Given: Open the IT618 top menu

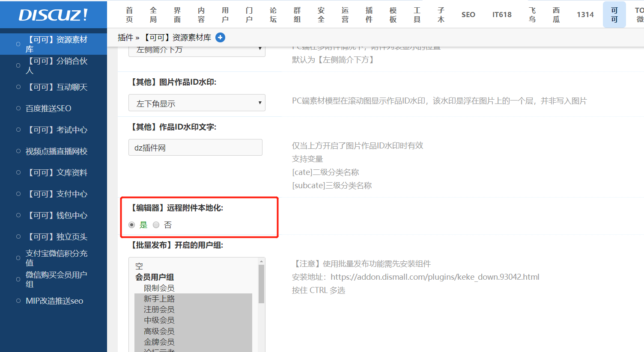Looking at the screenshot, I should pos(502,15).
